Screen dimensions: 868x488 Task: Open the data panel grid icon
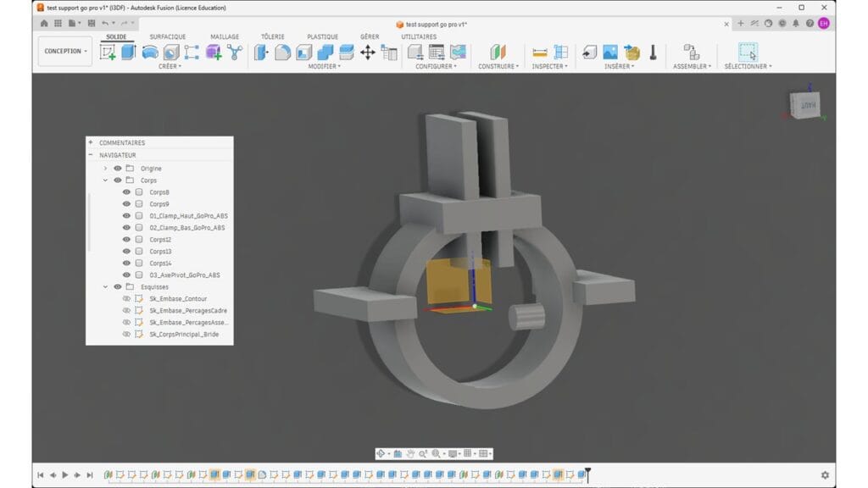[58, 23]
